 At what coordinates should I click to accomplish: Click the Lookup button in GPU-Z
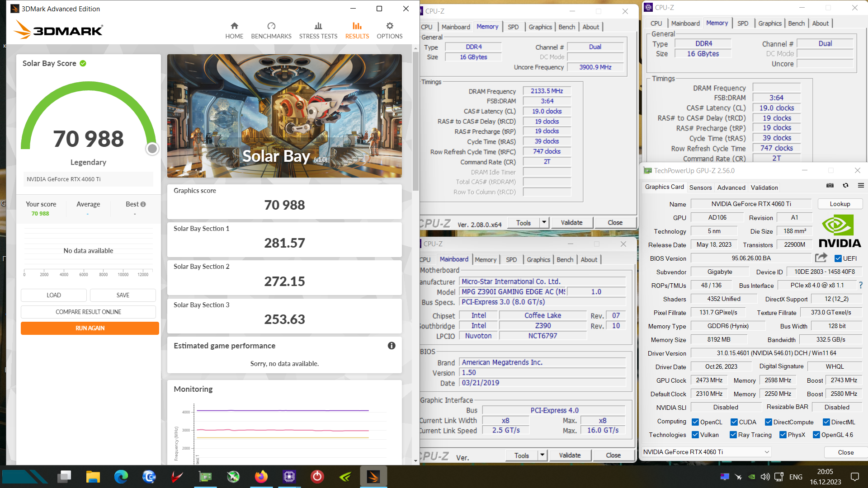(x=840, y=204)
